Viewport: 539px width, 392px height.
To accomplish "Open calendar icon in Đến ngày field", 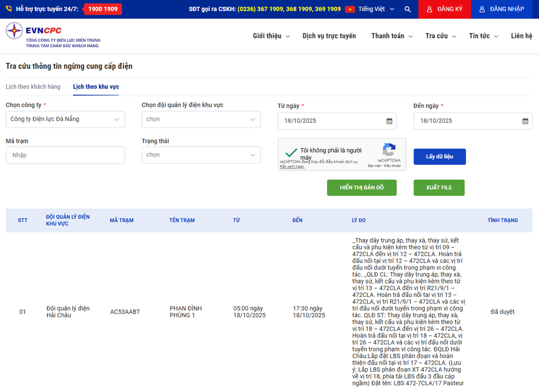I will tap(525, 121).
